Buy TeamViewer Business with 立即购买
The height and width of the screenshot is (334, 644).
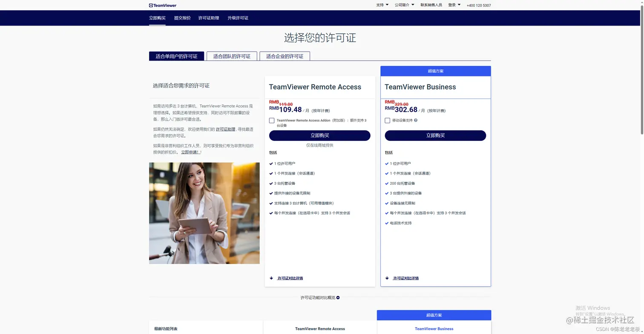pos(435,136)
